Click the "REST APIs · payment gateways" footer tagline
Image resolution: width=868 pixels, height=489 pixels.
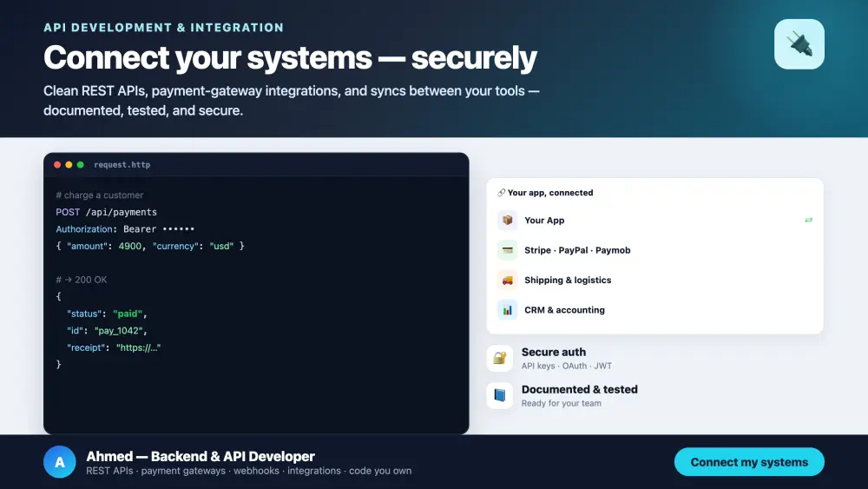pos(248,472)
